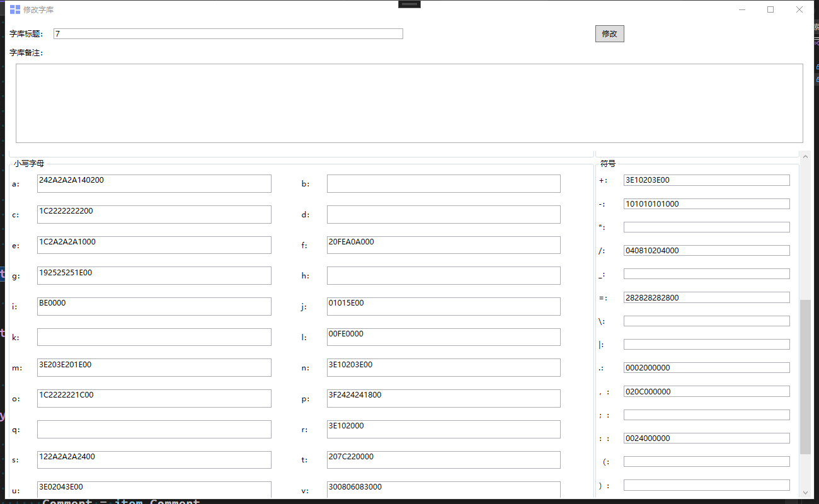
Task: Click the dark handle at top center
Action: (409, 4)
